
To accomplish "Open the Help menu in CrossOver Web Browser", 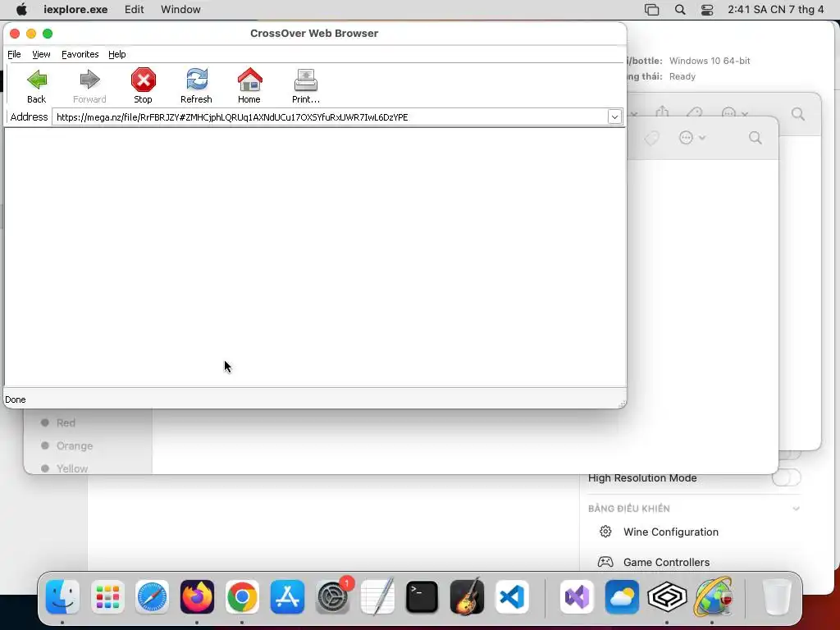I will (x=116, y=54).
